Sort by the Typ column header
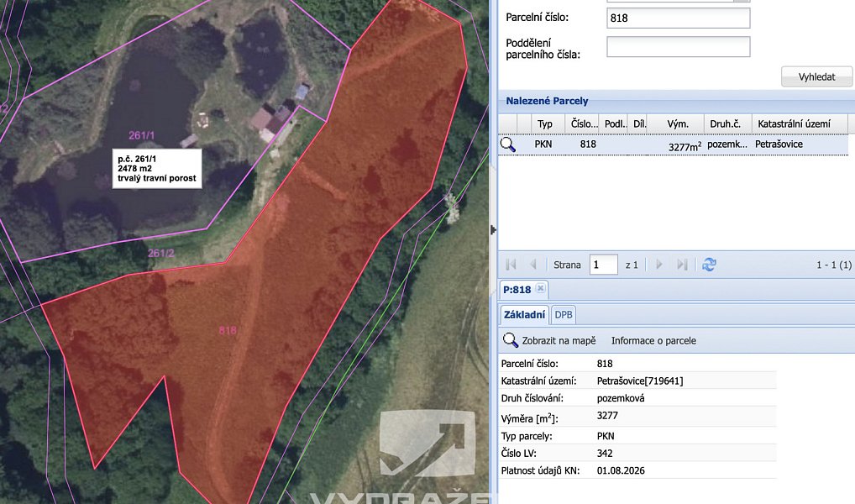This screenshot has height=504, width=855. point(545,123)
